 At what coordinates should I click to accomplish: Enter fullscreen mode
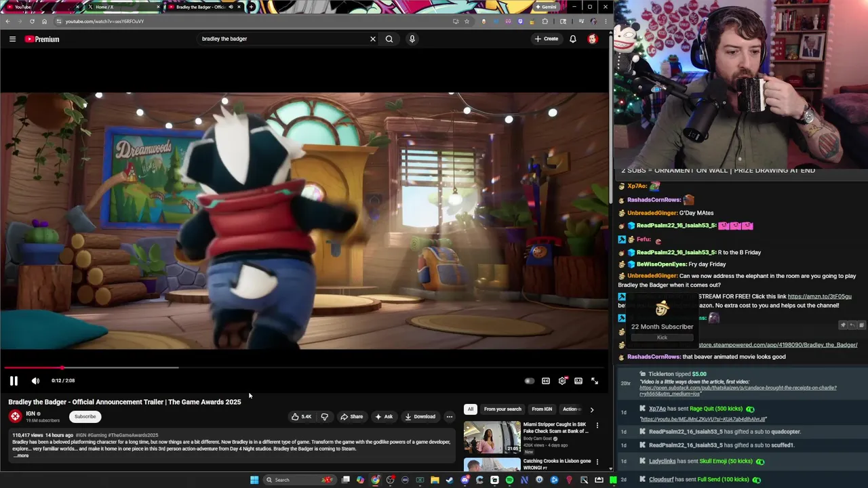pyautogui.click(x=595, y=381)
